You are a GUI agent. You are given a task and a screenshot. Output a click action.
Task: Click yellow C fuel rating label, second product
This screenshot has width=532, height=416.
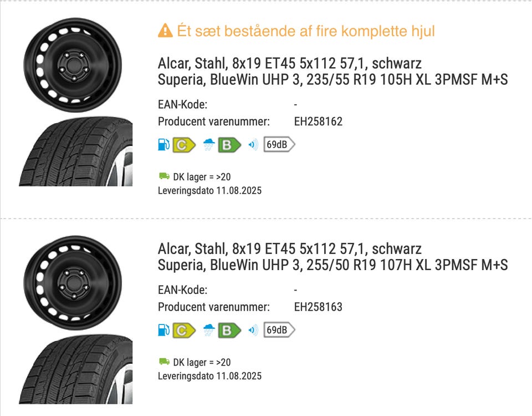184,331
